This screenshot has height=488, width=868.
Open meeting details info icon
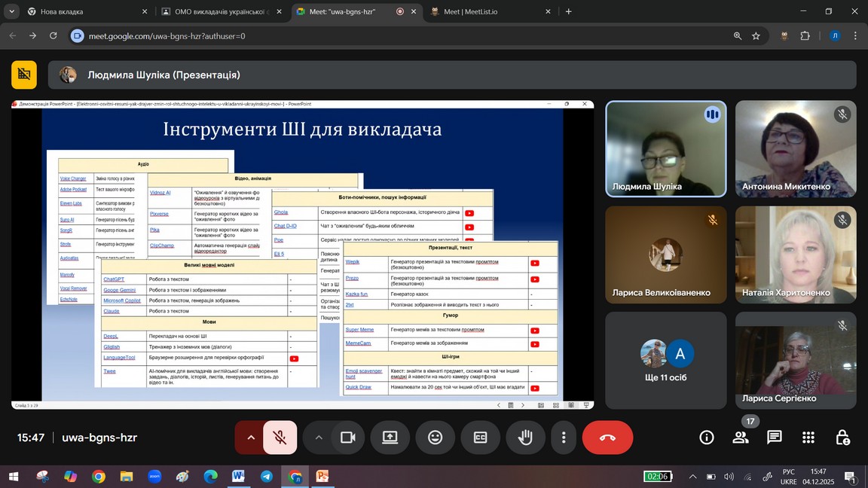click(706, 438)
